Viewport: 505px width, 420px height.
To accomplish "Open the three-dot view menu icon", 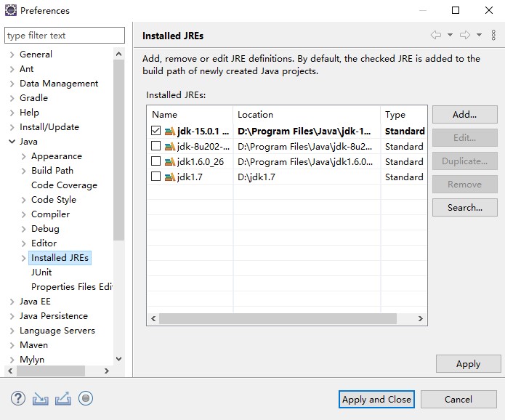I will [x=493, y=35].
